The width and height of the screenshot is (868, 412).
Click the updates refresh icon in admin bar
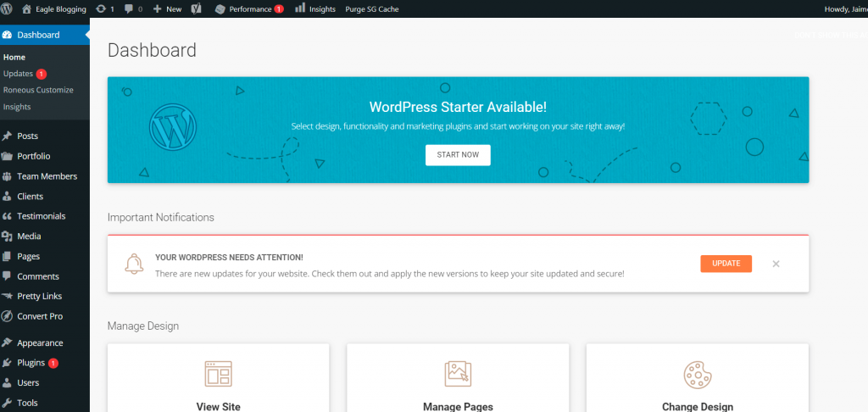(100, 8)
